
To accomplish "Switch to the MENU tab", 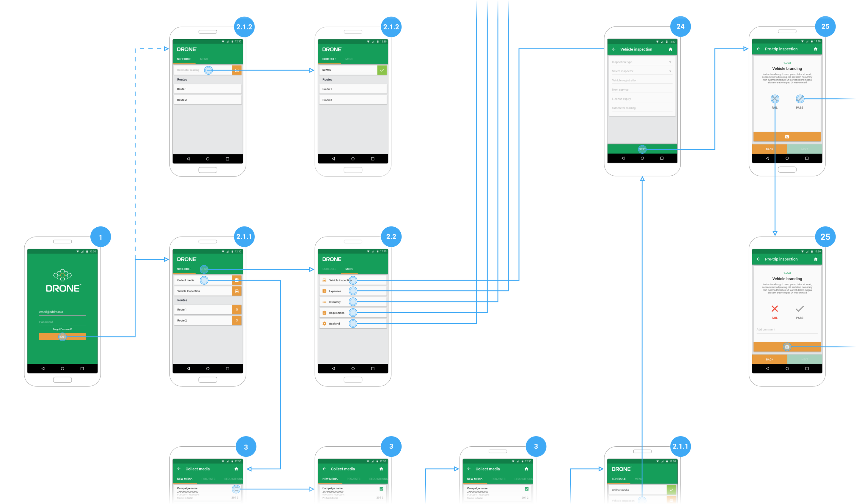I will tap(204, 269).
